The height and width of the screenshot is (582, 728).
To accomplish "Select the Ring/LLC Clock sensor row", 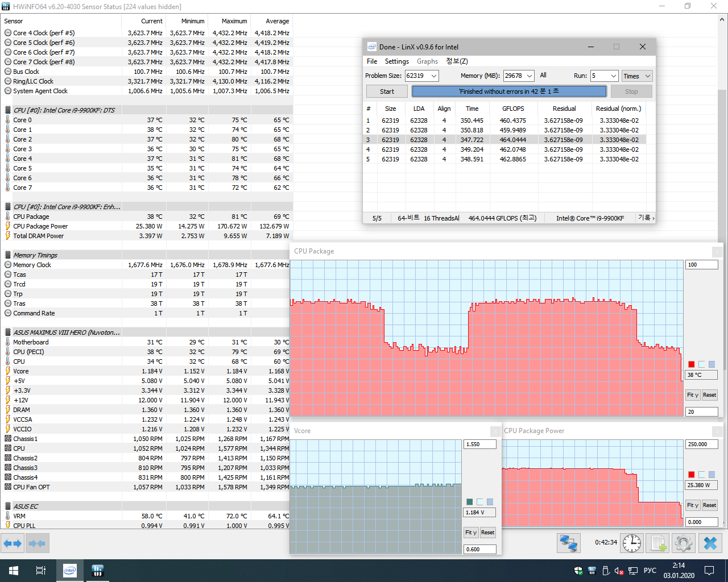I will 147,81.
